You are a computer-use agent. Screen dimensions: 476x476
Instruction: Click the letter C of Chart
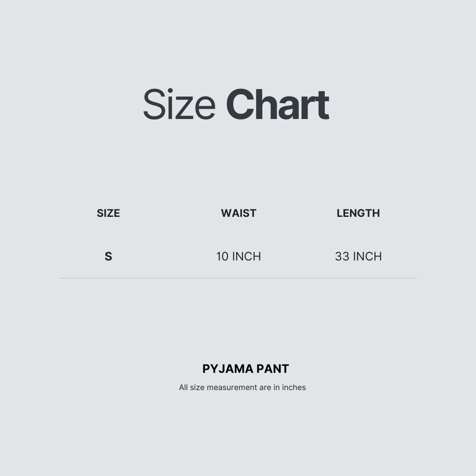click(240, 105)
